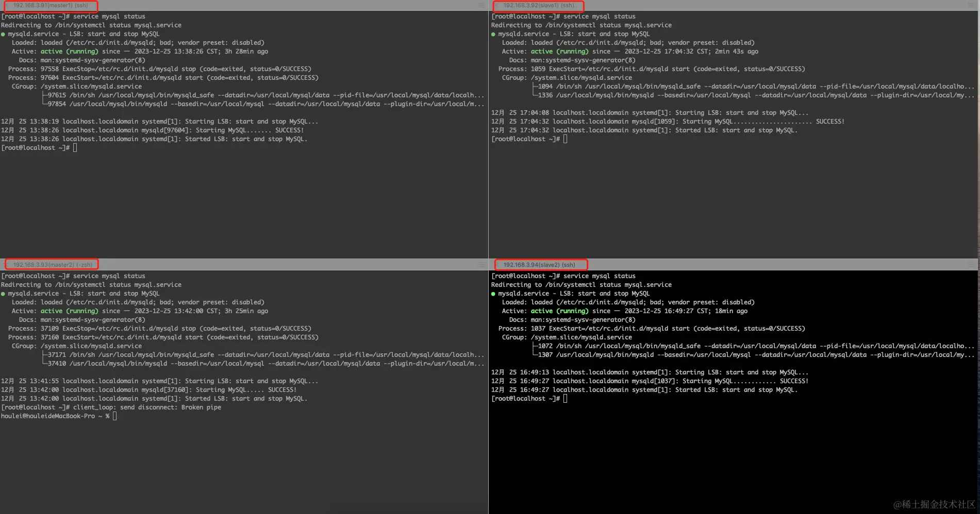Click timestamp '2023-12-25 17:04:32 CST' in slave1
980x514 pixels.
click(x=667, y=52)
